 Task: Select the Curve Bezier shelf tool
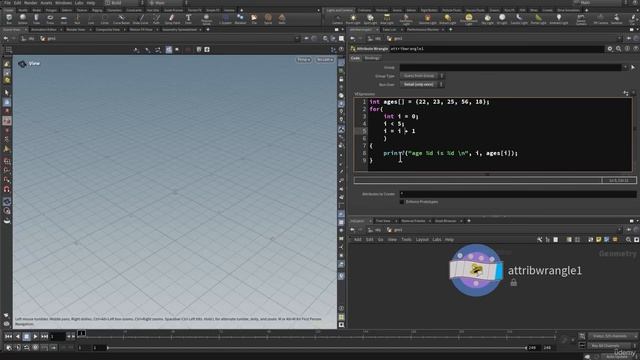(x=121, y=19)
